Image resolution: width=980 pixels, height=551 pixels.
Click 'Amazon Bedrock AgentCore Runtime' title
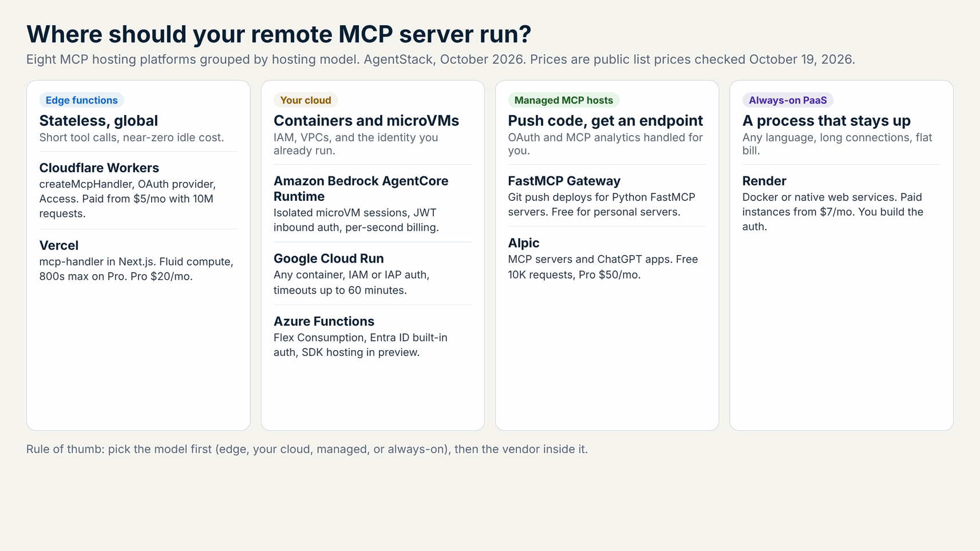[x=361, y=188]
